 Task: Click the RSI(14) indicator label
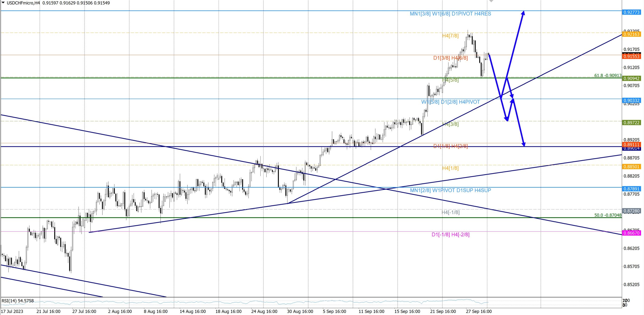pos(18,301)
